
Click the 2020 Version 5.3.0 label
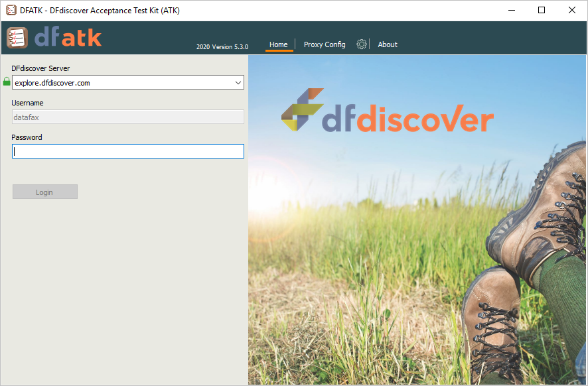[222, 46]
